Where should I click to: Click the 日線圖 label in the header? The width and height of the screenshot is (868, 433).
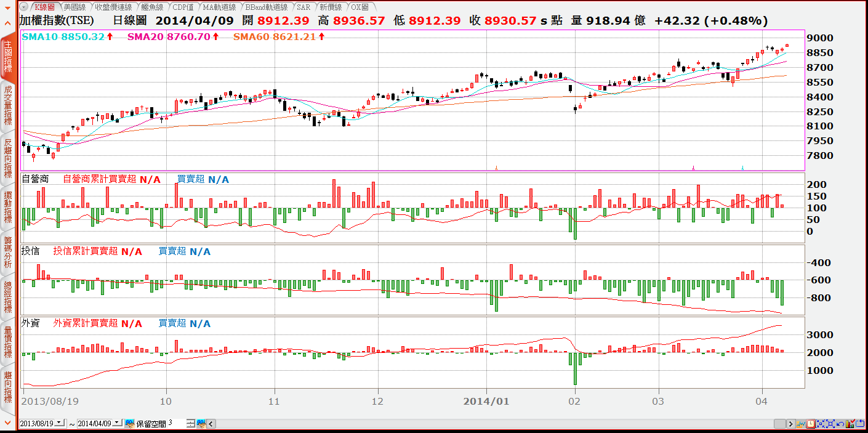click(129, 20)
